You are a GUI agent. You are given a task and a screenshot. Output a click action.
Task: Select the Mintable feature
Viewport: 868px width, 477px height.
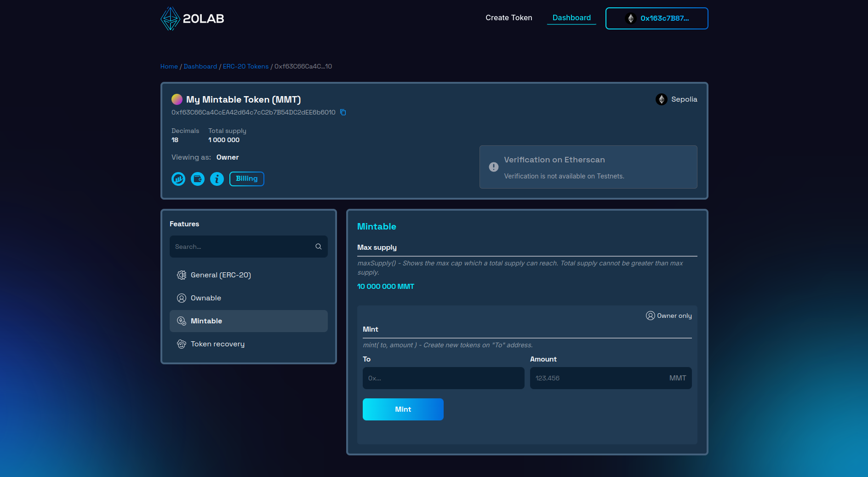(x=249, y=321)
